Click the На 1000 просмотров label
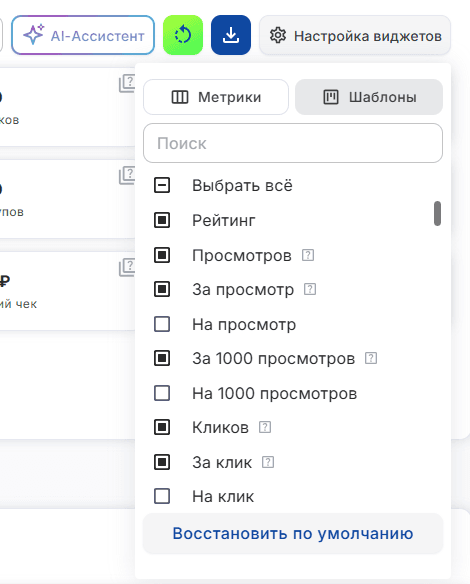The image size is (470, 584). tap(274, 393)
